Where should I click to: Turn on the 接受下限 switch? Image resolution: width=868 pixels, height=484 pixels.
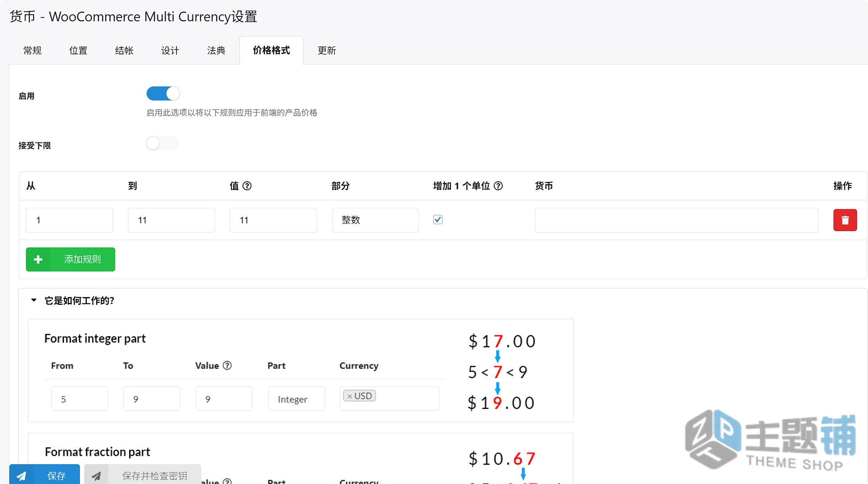pos(163,143)
